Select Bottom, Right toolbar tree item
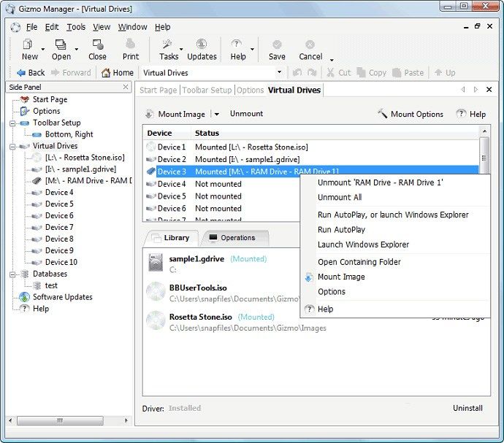 [69, 134]
